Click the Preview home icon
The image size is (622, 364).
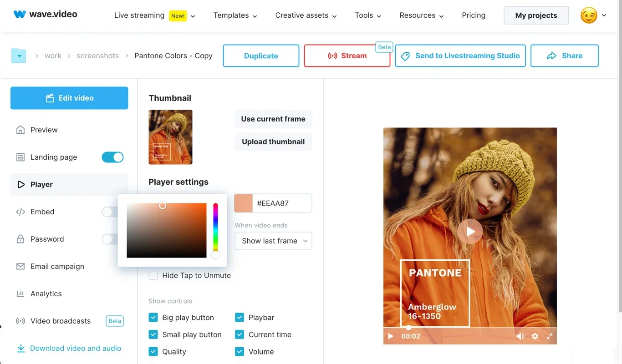point(20,130)
